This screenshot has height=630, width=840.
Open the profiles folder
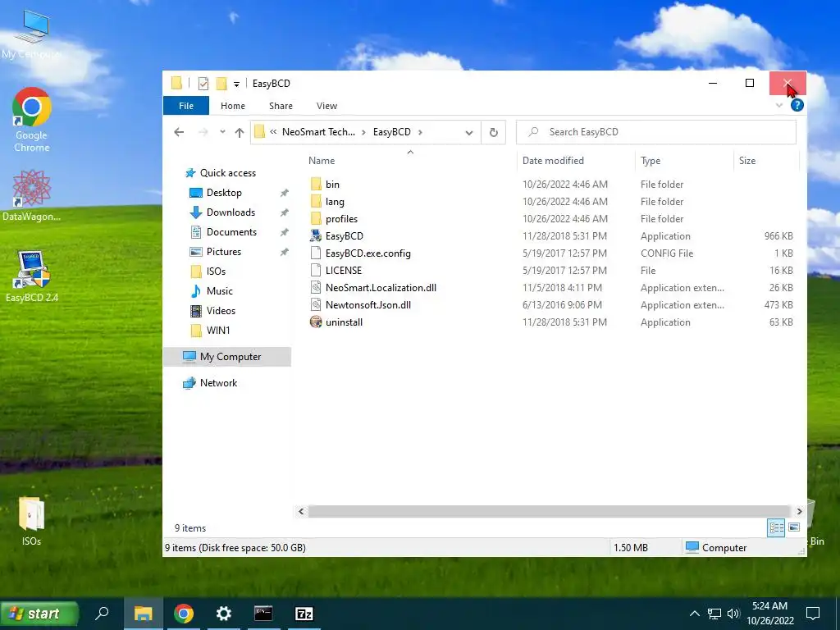click(341, 218)
